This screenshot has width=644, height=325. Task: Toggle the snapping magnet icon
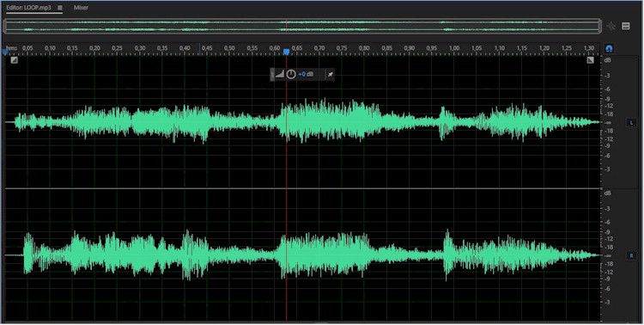click(x=609, y=48)
